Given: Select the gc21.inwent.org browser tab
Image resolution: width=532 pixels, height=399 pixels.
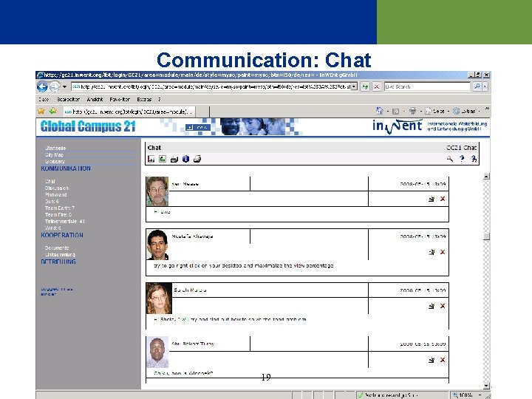Looking at the screenshot, I should pos(129,112).
